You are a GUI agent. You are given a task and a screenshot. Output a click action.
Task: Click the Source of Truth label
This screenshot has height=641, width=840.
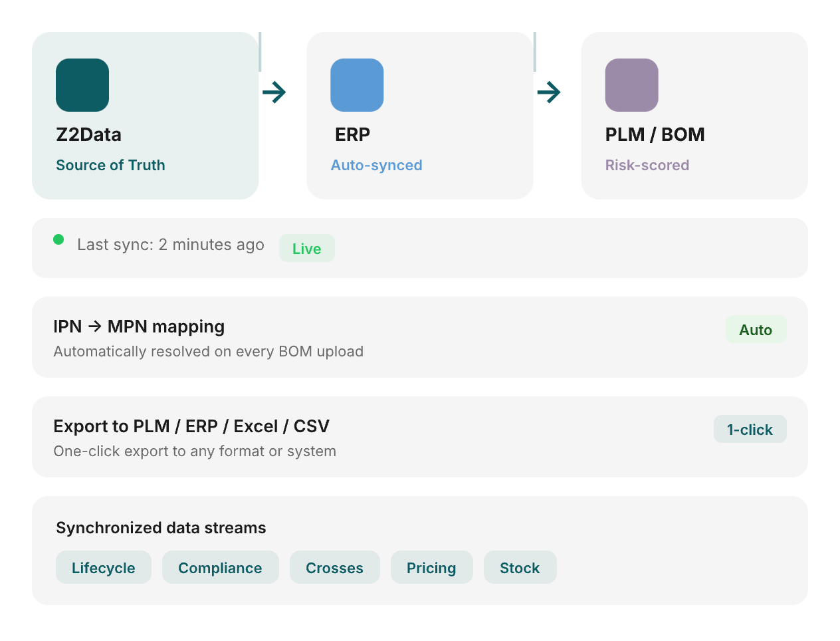110,165
